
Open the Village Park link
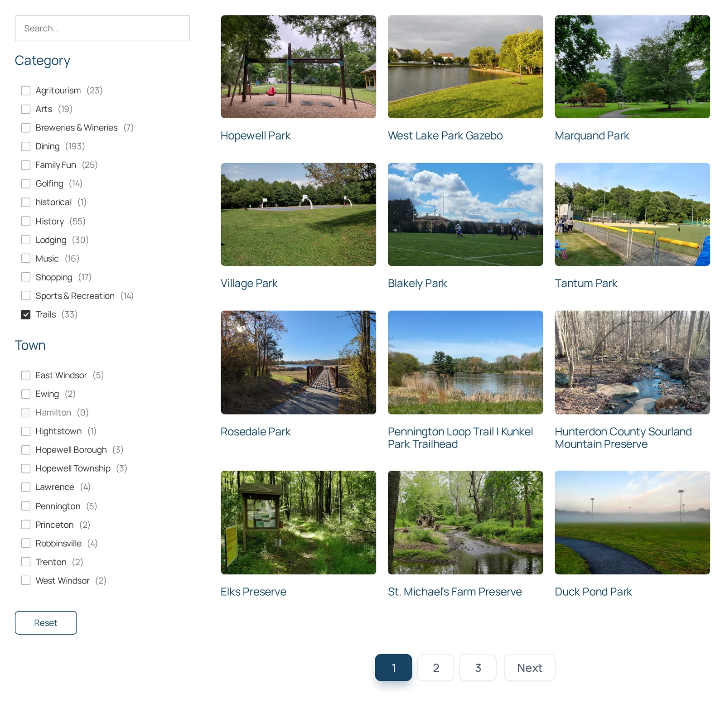(249, 284)
